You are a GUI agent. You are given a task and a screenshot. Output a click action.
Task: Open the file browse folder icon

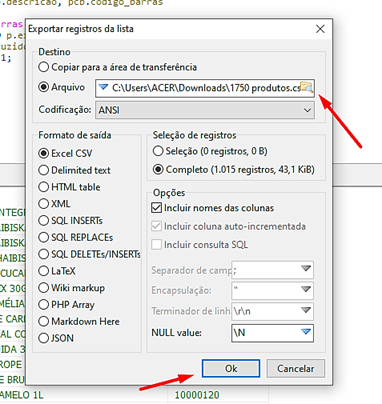307,87
